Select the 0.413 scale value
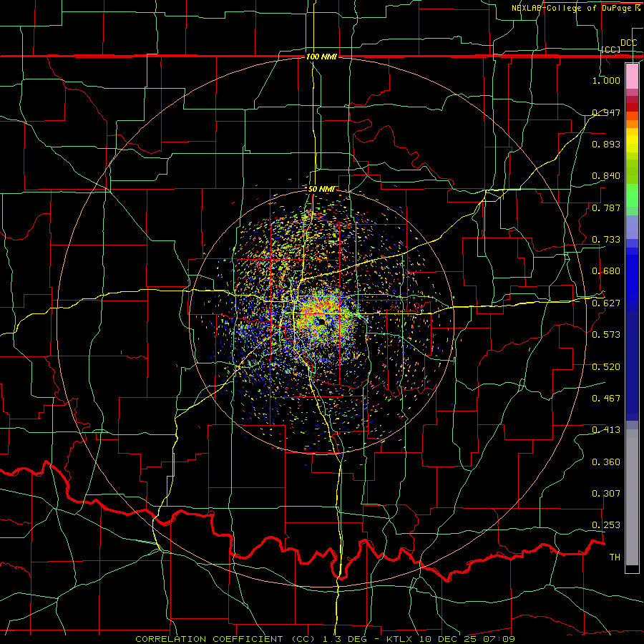Image resolution: width=644 pixels, height=644 pixels. [x=606, y=430]
